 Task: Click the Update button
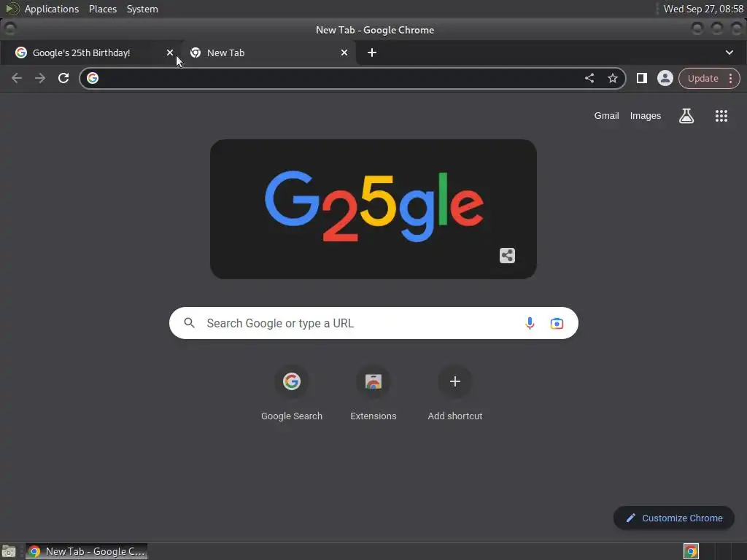click(x=703, y=79)
